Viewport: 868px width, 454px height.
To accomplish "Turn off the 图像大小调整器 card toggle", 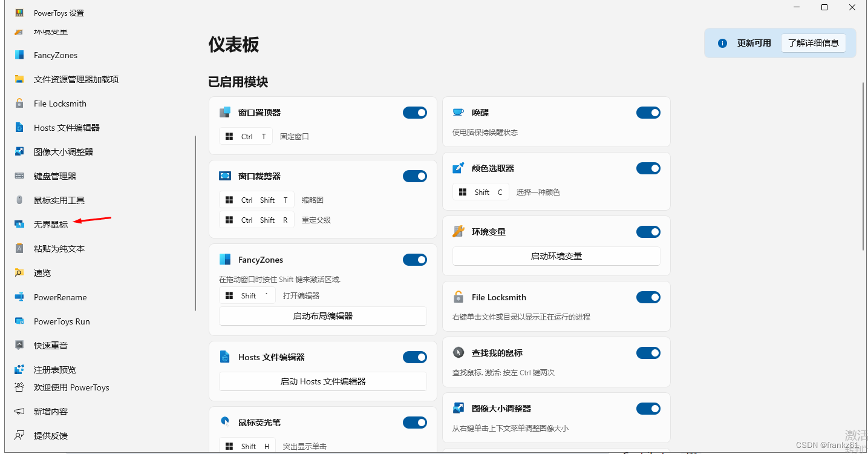I will [x=648, y=409].
